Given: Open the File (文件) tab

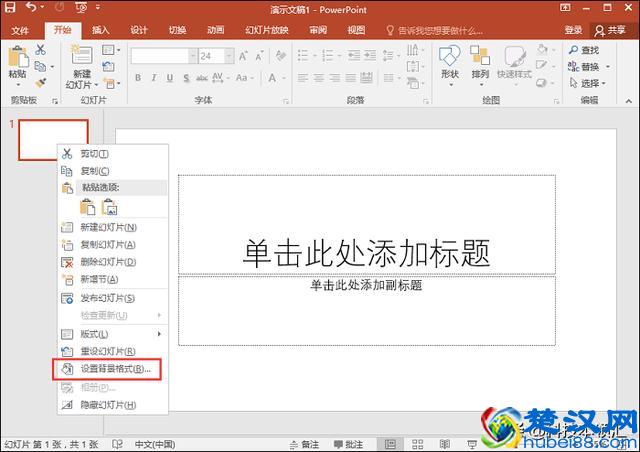Looking at the screenshot, I should (20, 30).
